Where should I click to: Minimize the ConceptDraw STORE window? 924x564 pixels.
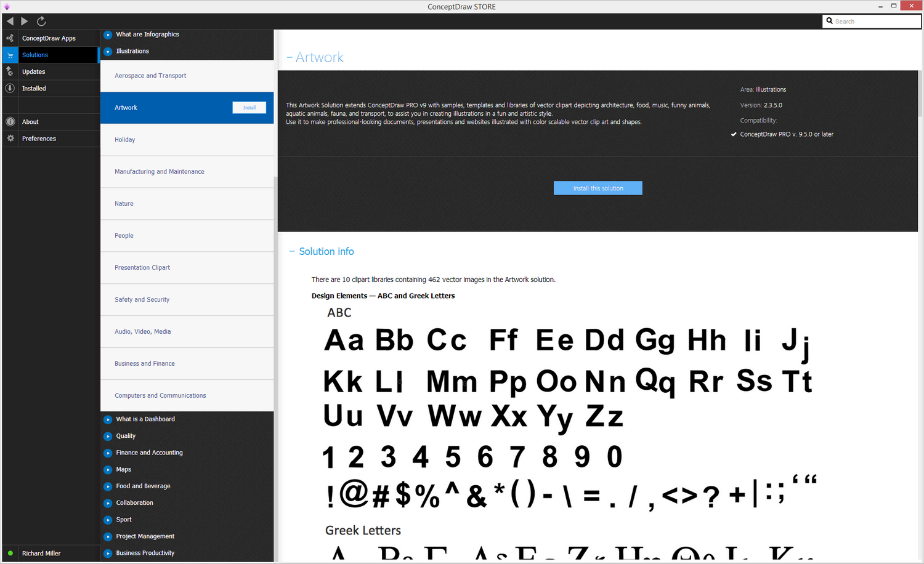coord(880,6)
